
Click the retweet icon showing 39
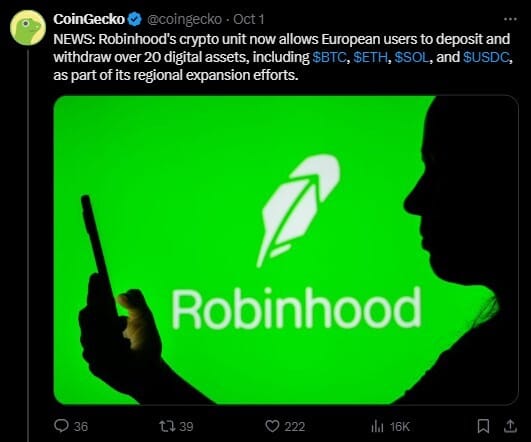(168, 426)
